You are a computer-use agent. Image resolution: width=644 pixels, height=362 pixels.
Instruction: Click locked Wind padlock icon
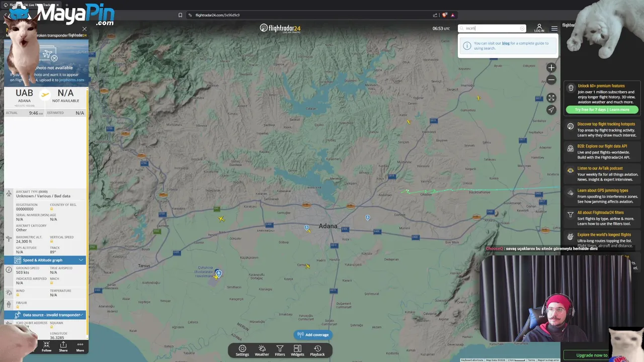pos(18,295)
